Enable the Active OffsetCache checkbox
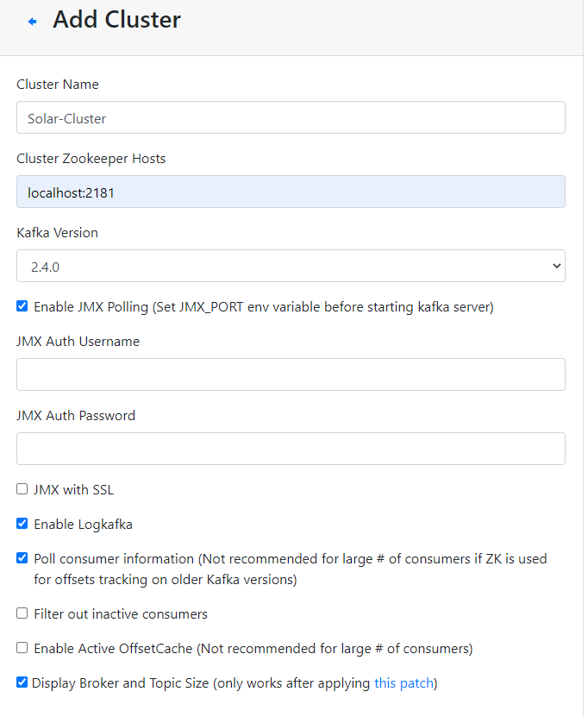This screenshot has height=717, width=588. 22,648
